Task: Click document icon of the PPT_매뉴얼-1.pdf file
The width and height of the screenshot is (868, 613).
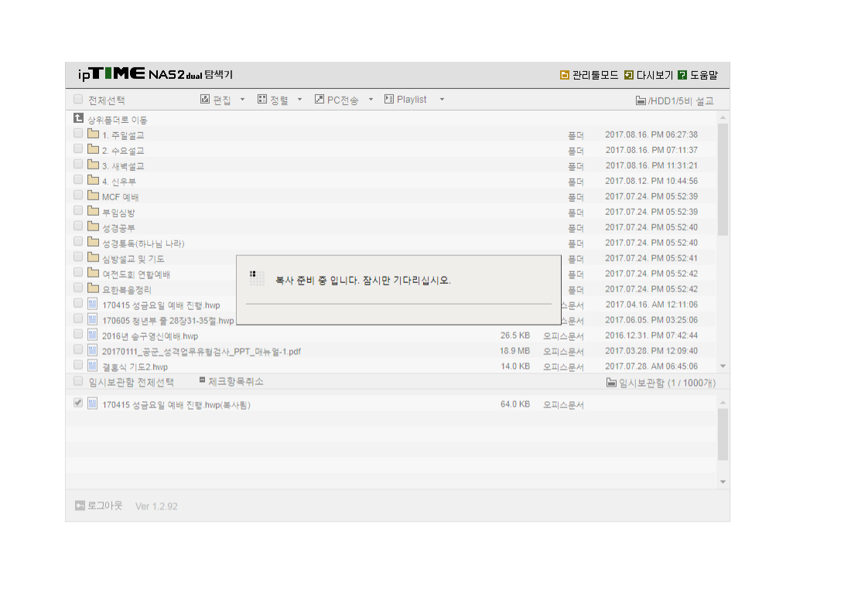Action: tap(92, 350)
